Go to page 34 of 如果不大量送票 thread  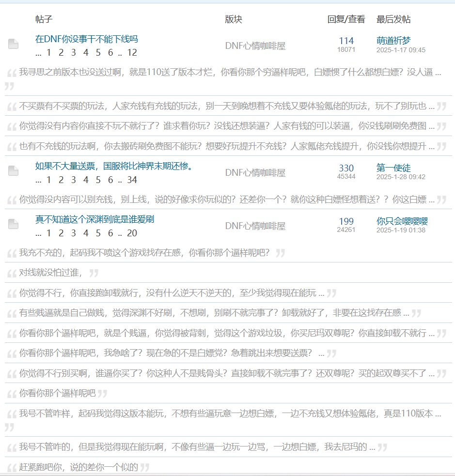tap(132, 180)
